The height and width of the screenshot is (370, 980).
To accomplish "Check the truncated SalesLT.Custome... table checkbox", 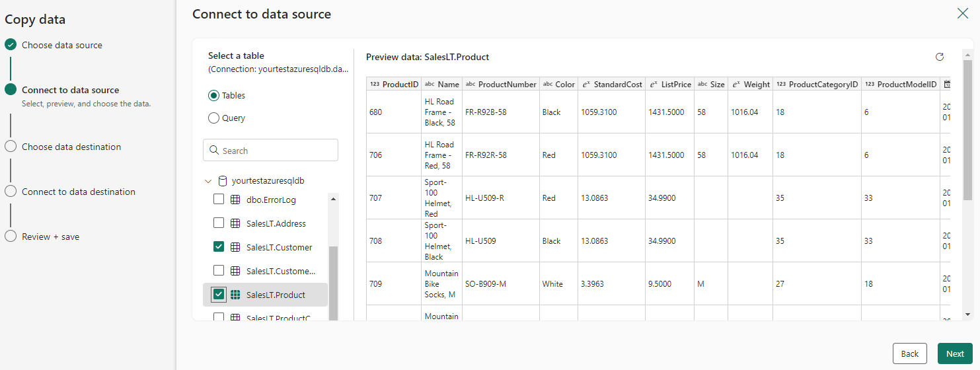I will (219, 271).
